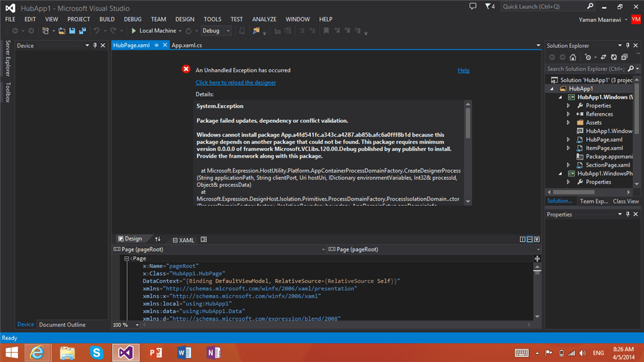The image size is (644, 362).
Task: Open Skype from the taskbar
Action: 96,353
